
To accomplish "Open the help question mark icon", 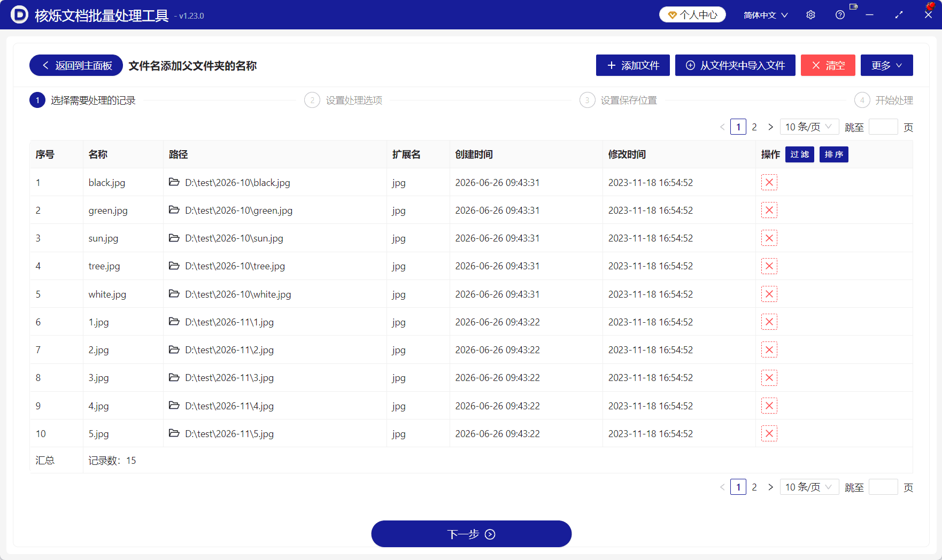I will pyautogui.click(x=840, y=15).
